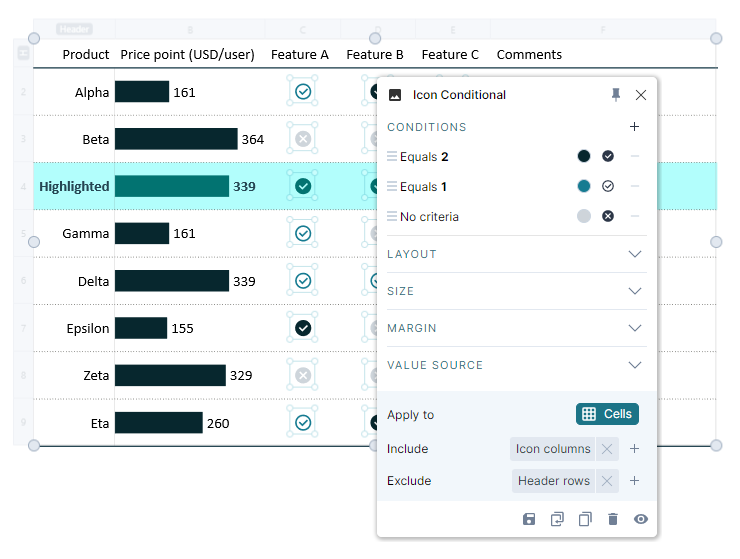Click the Header rows exclude tag
This screenshot has width=740, height=559.
pyautogui.click(x=553, y=481)
